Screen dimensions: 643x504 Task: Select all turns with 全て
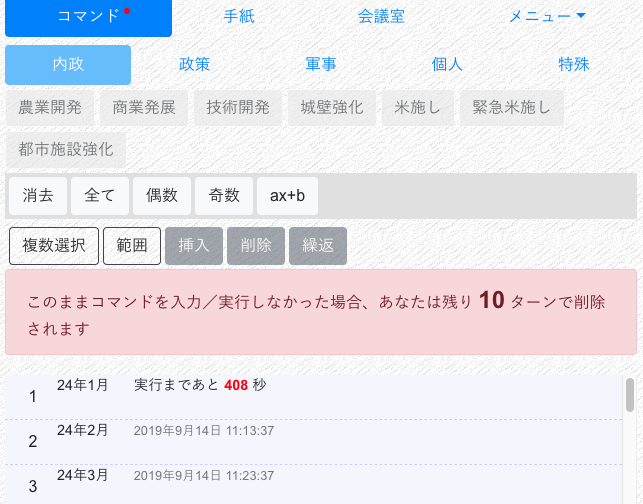[100, 196]
